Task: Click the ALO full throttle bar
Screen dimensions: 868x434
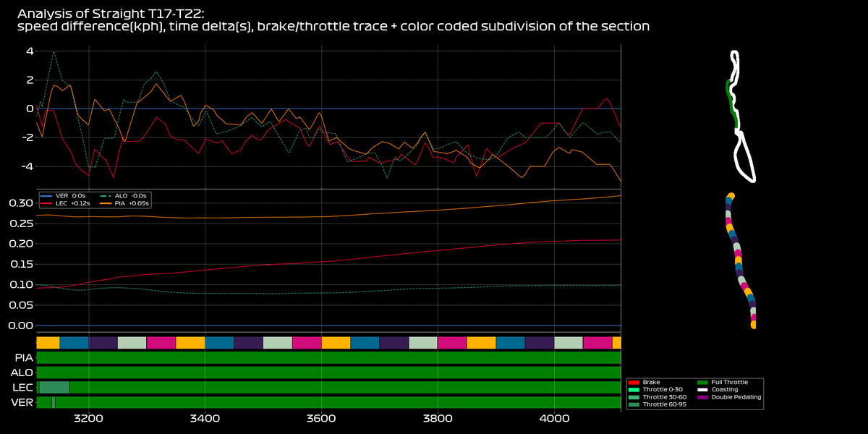Action: tap(328, 373)
